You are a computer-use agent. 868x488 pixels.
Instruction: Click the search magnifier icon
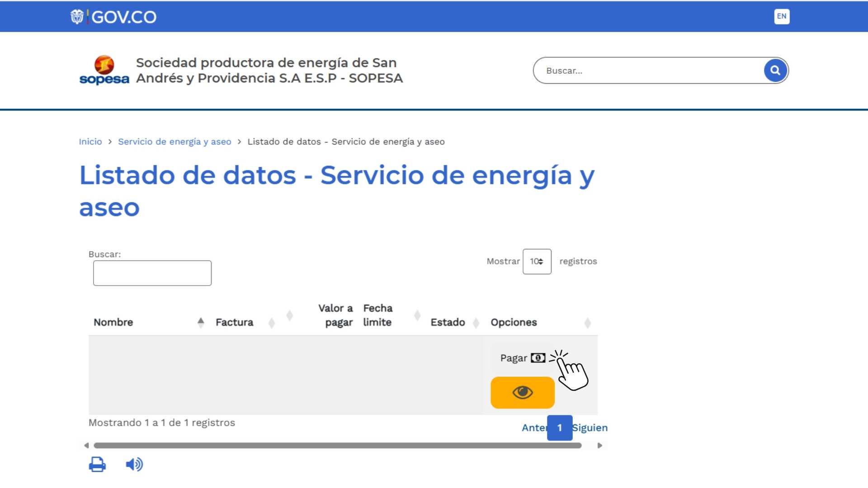775,70
